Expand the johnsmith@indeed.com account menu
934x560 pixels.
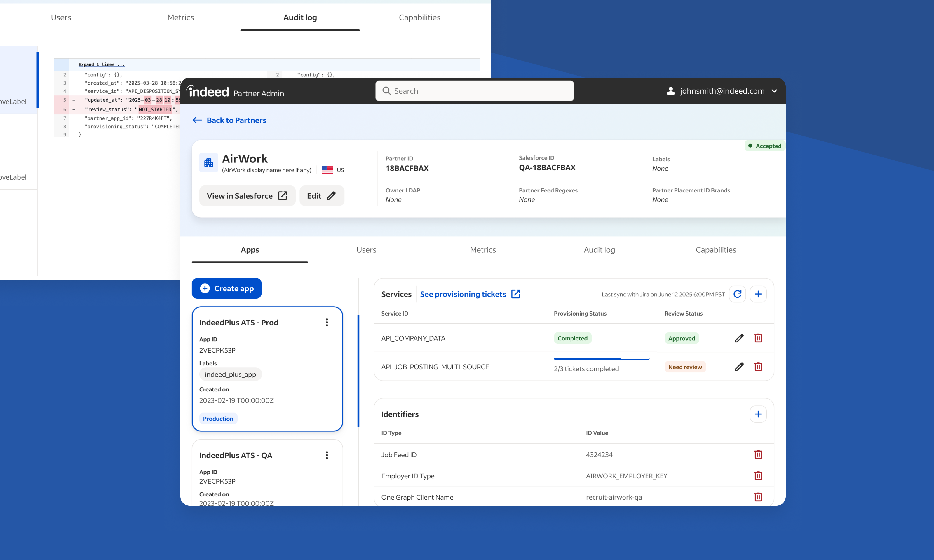[774, 91]
